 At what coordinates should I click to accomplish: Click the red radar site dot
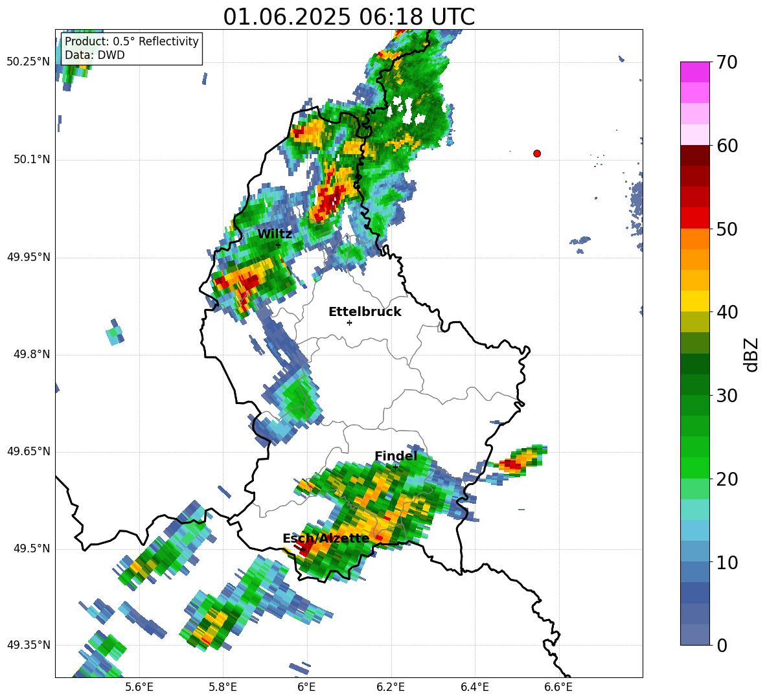coord(537,153)
